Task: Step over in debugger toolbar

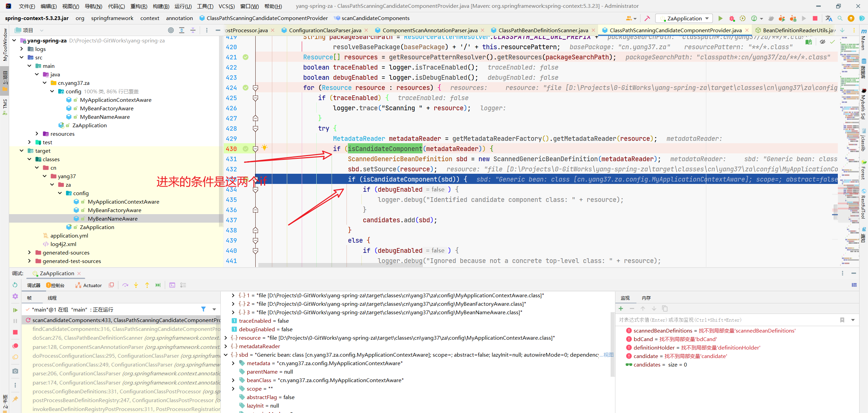Action: click(x=125, y=285)
